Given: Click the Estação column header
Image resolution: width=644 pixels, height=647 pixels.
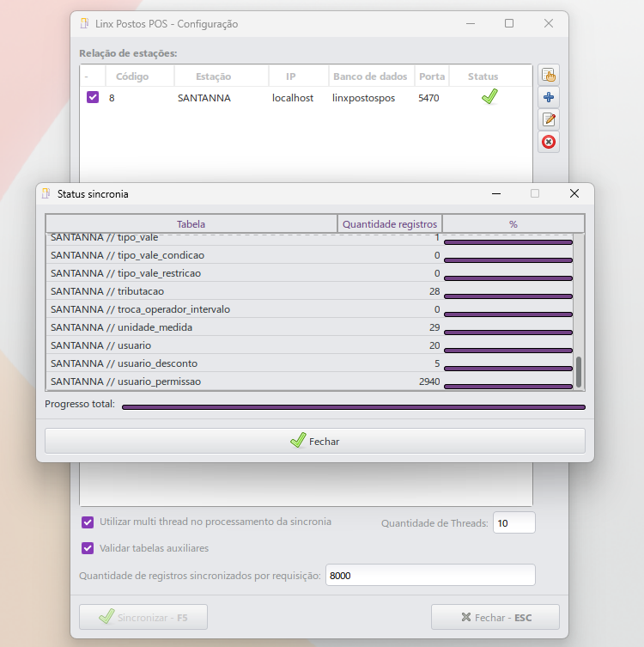Looking at the screenshot, I should [x=222, y=76].
